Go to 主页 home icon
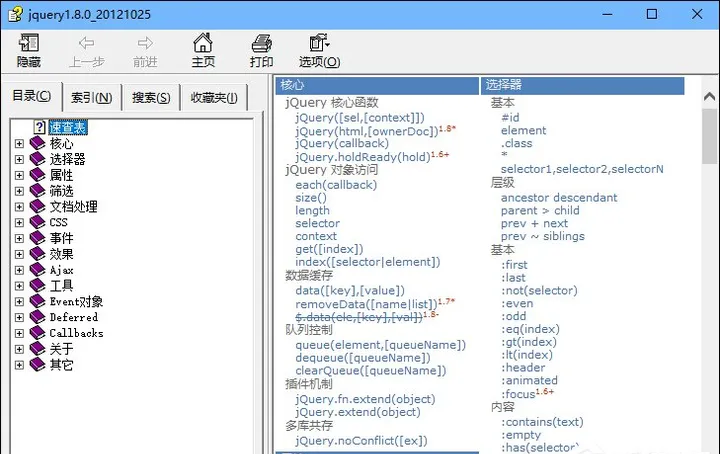 click(x=202, y=43)
